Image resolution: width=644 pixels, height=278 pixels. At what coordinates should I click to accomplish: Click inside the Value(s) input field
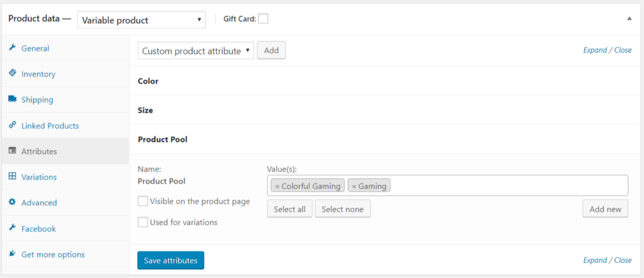point(508,186)
